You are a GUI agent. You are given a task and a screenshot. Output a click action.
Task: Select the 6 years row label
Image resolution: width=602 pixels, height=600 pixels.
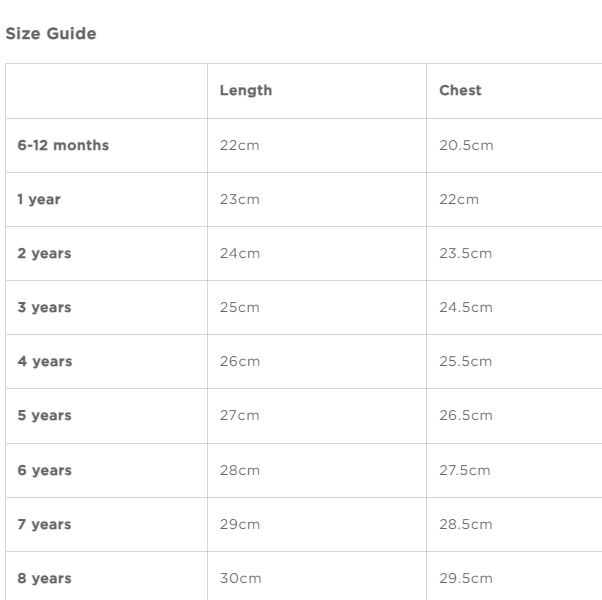pos(45,470)
